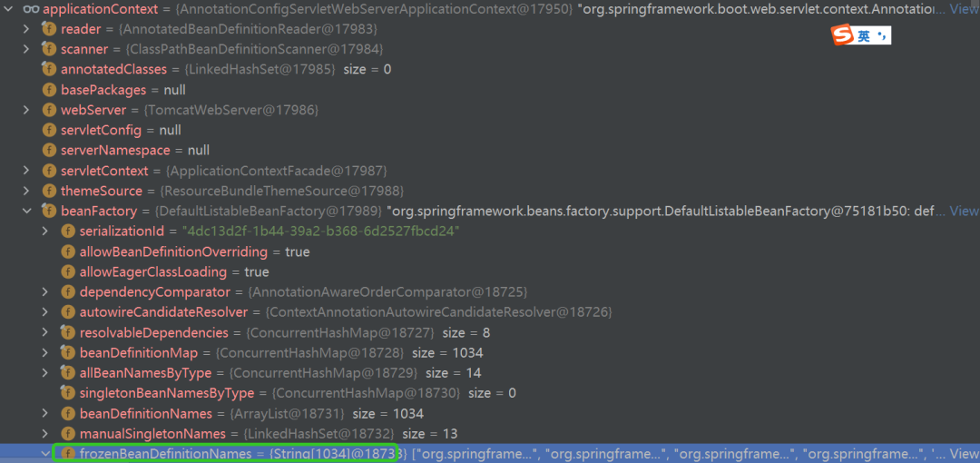Select the serverNamespace = null row
980x463 pixels.
[490, 150]
